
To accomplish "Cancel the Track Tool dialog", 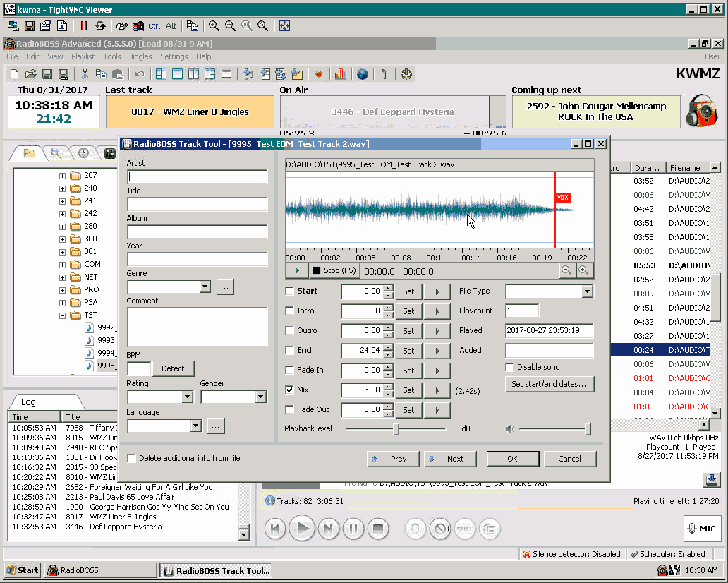I will [x=569, y=459].
